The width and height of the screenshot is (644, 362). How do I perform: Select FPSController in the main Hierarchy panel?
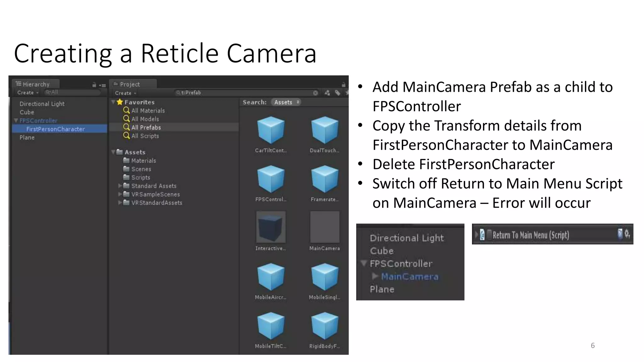click(38, 121)
